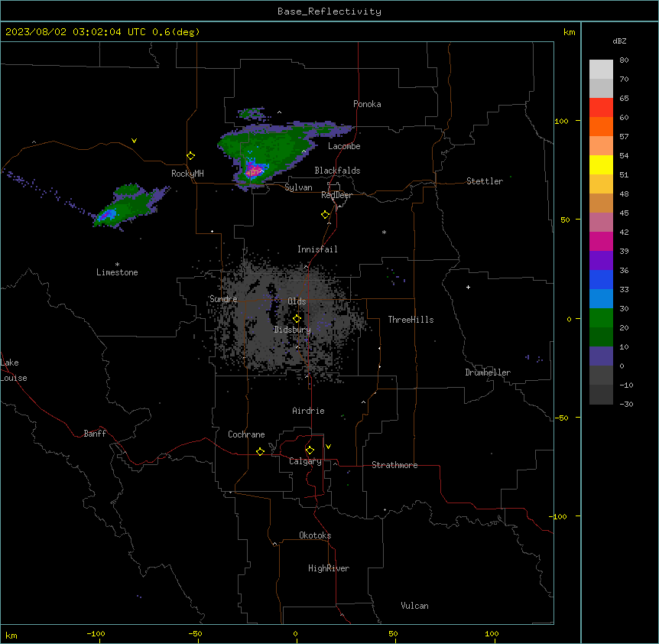Click the Strathmore label
Screen dimensions: 659x644
(394, 465)
